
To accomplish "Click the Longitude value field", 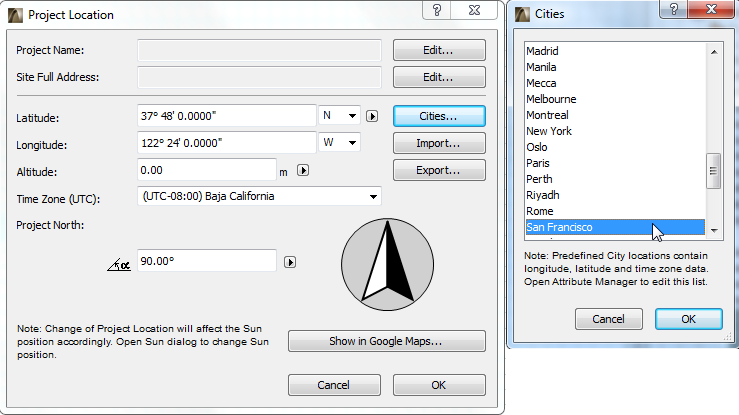I will point(227,143).
